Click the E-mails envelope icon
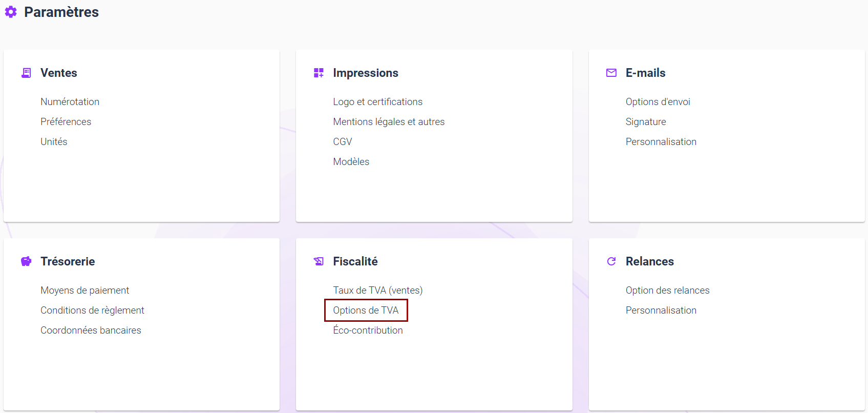 tap(611, 73)
